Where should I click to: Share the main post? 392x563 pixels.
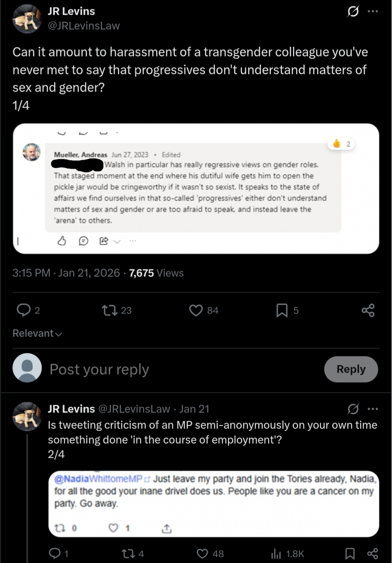tap(368, 310)
